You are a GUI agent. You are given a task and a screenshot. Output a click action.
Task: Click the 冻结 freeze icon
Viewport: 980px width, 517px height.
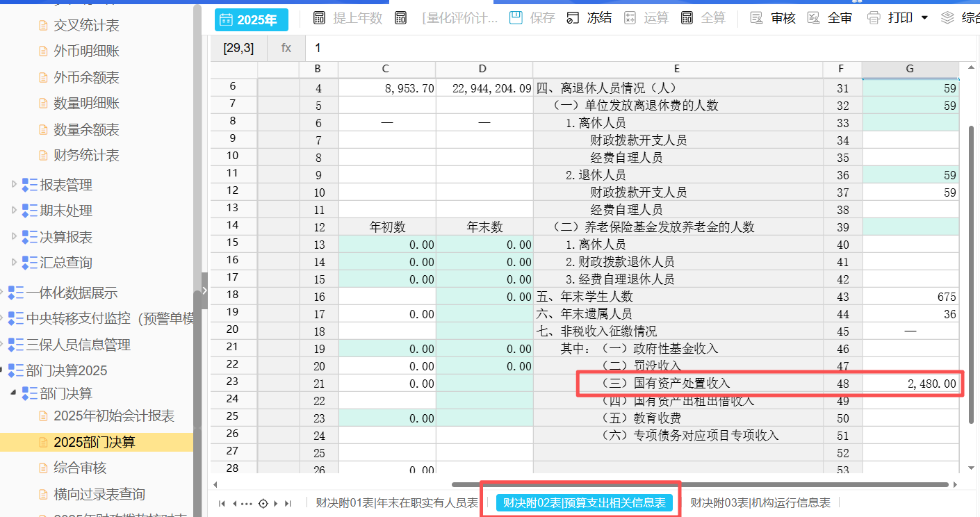pyautogui.click(x=573, y=18)
